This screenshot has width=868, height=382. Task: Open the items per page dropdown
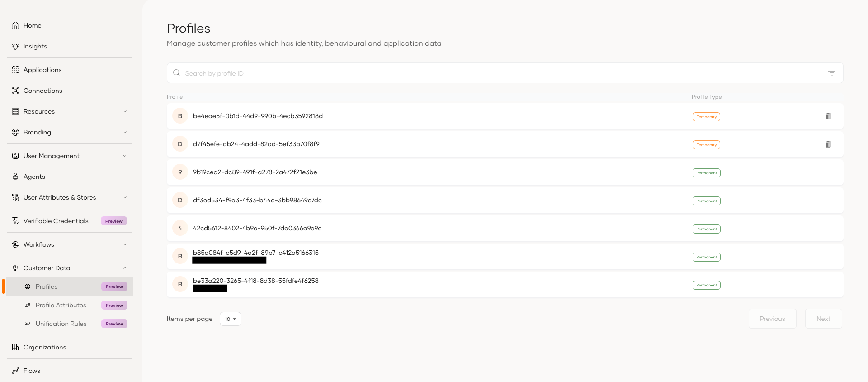click(231, 319)
